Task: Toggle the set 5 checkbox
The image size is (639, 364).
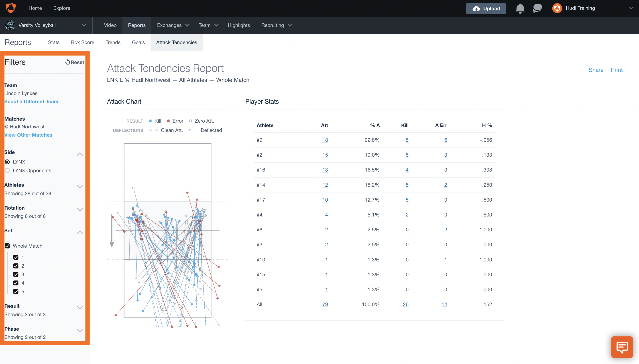Action: 16,291
